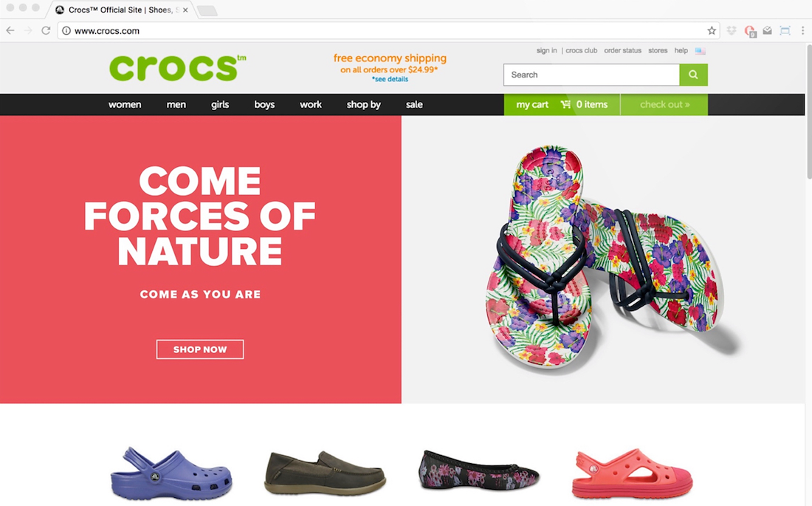
Task: Close the Crocs Official Site tab
Action: 185,10
